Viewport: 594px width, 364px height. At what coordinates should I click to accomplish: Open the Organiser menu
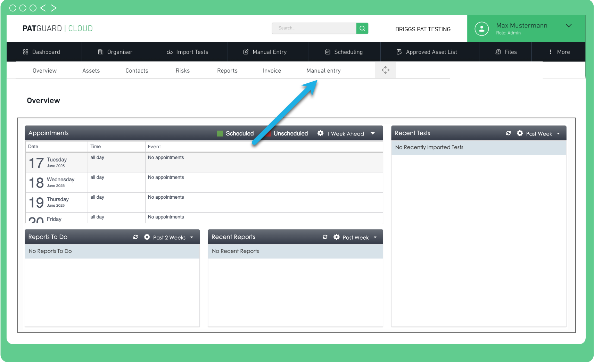116,52
